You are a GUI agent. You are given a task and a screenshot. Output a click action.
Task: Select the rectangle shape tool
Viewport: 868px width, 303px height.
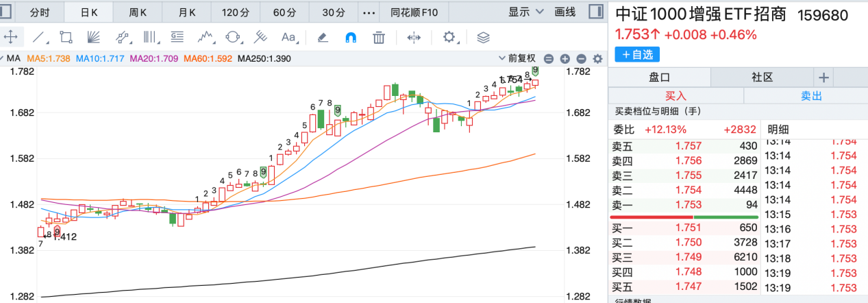[x=66, y=37]
